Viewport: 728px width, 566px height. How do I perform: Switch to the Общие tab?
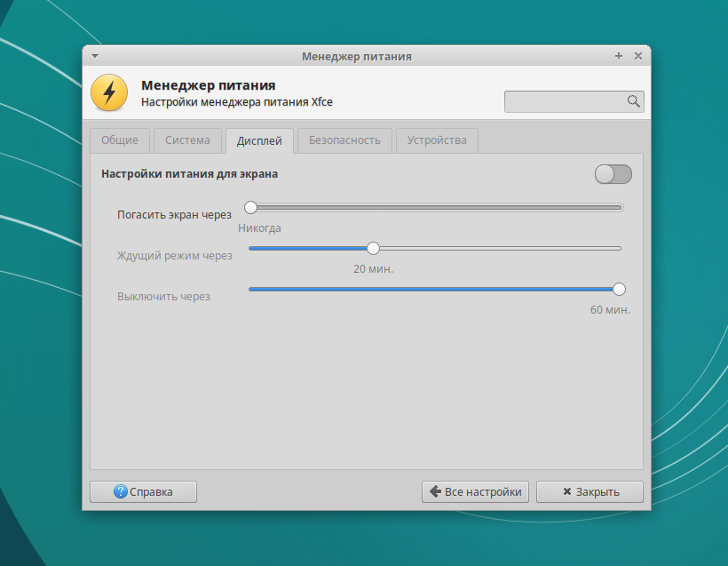120,140
